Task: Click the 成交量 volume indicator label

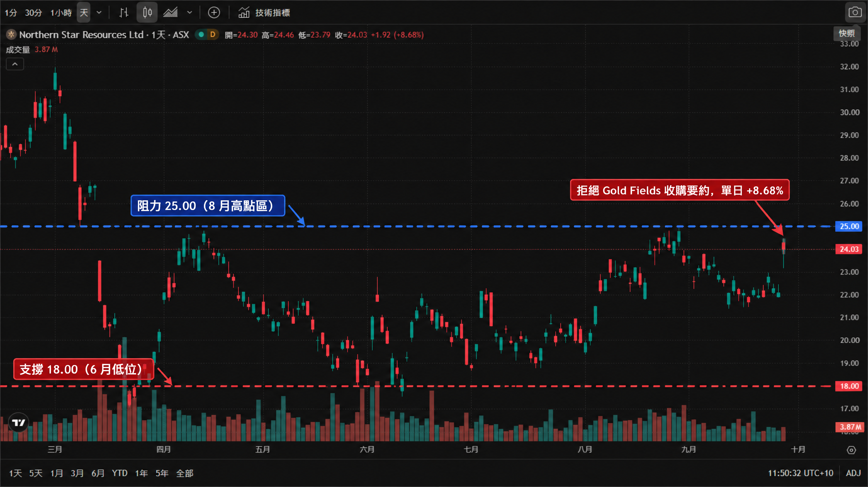Action: (x=18, y=50)
